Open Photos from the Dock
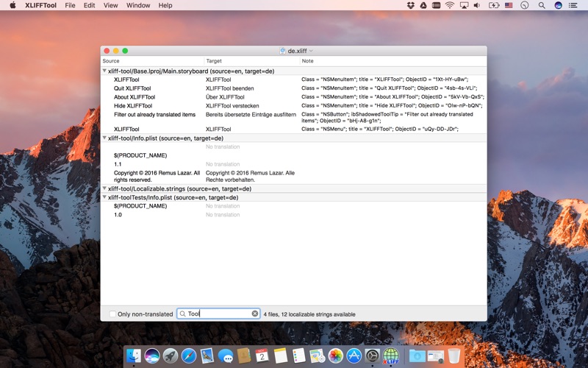This screenshot has height=368, width=588. (x=336, y=355)
